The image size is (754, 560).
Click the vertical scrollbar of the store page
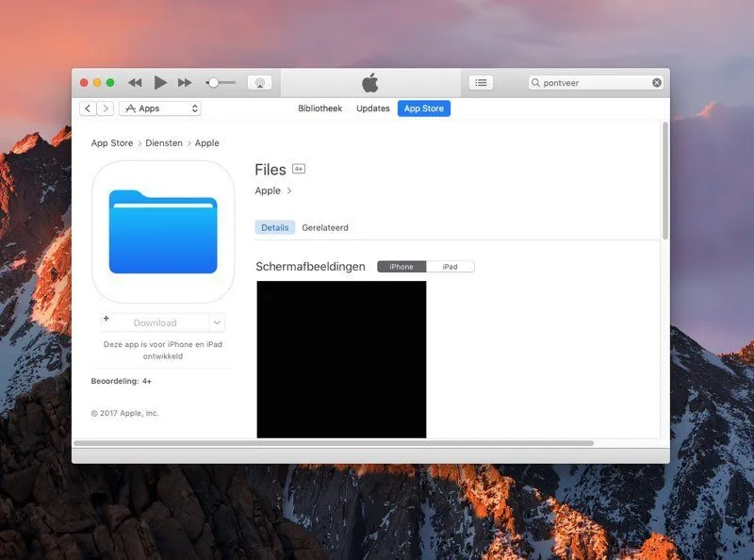(665, 181)
